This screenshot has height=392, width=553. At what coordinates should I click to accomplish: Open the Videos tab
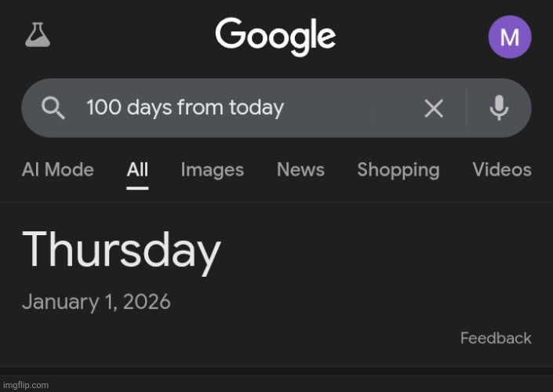(x=502, y=169)
